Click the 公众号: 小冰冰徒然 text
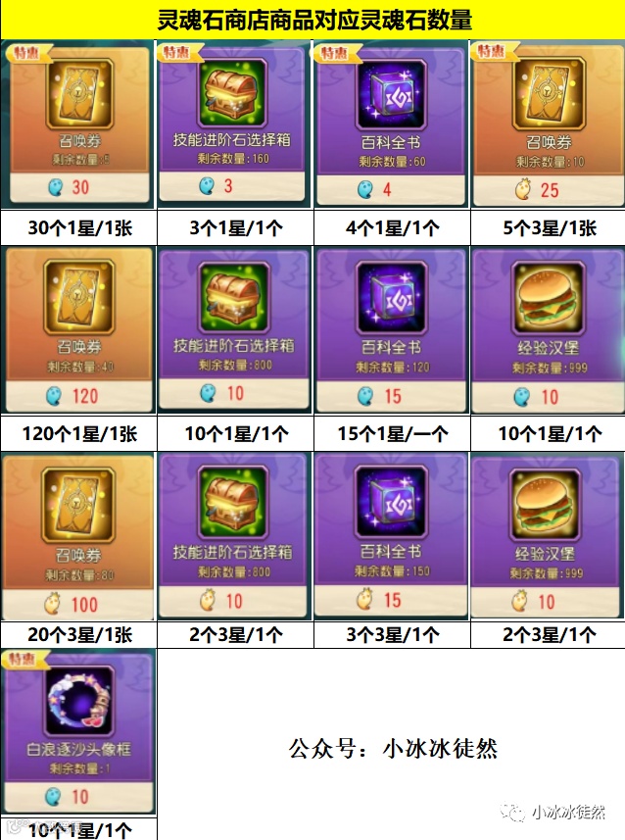625x840 pixels. click(393, 748)
